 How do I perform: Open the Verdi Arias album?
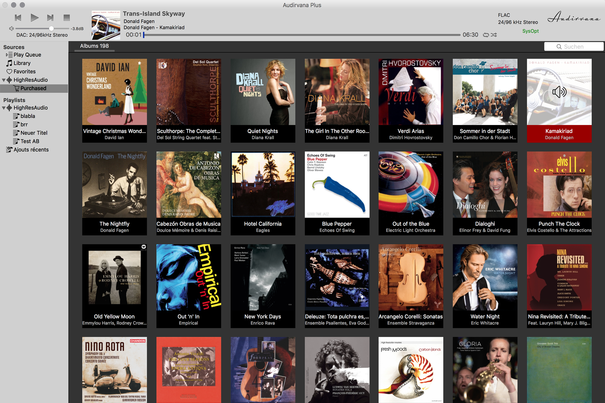coord(411,100)
